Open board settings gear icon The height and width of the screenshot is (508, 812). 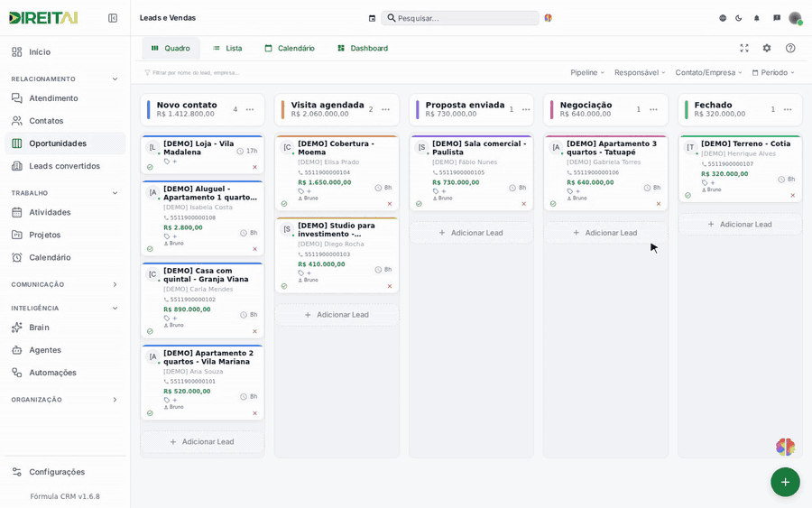pos(767,48)
